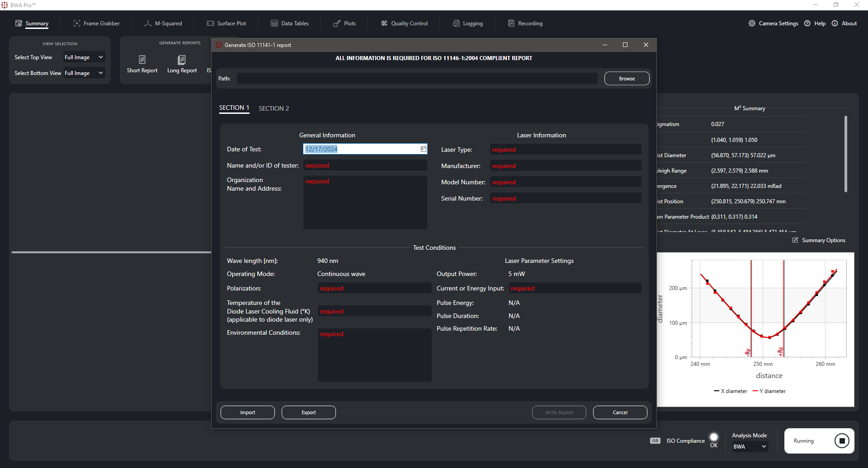Open the M-Squared tab
The image size is (868, 468).
163,23
